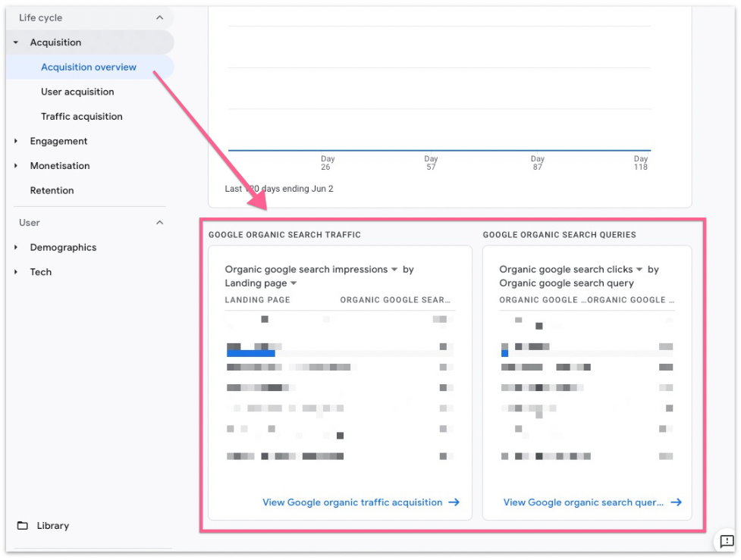Click arrow icon beside View Google organic traffic acquisition
Screen dimensions: 741x560
point(454,502)
